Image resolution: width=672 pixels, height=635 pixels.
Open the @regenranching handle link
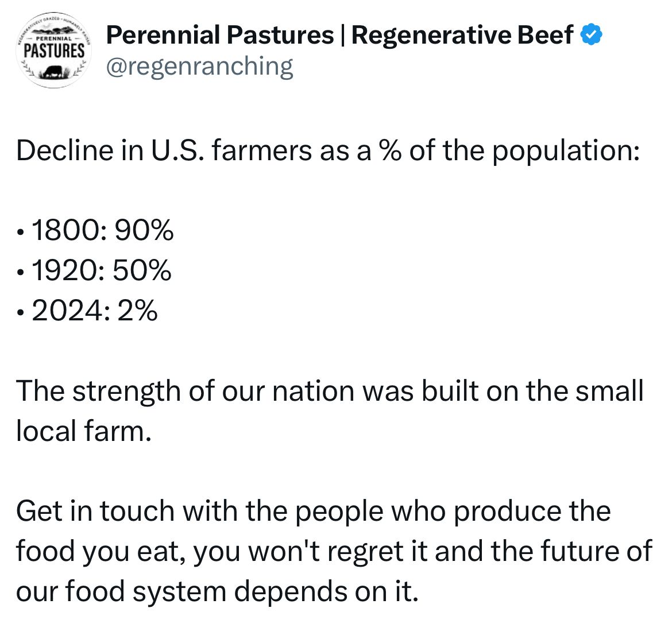(x=199, y=67)
